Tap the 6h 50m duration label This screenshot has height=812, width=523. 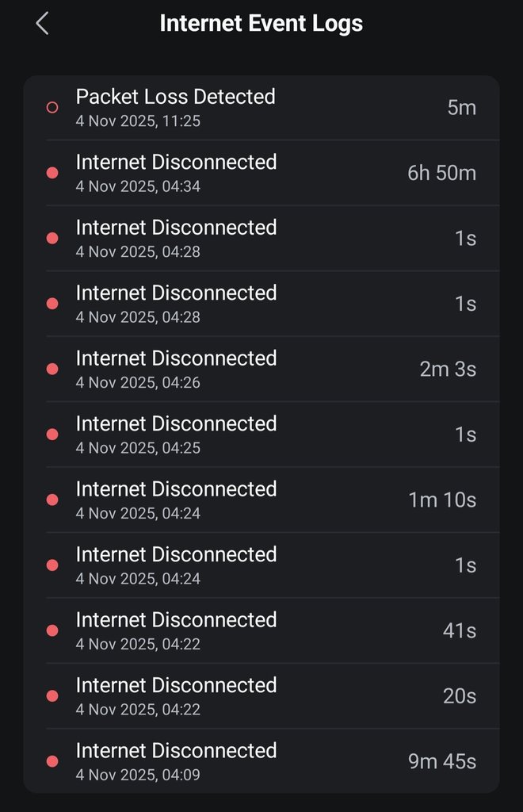point(441,173)
